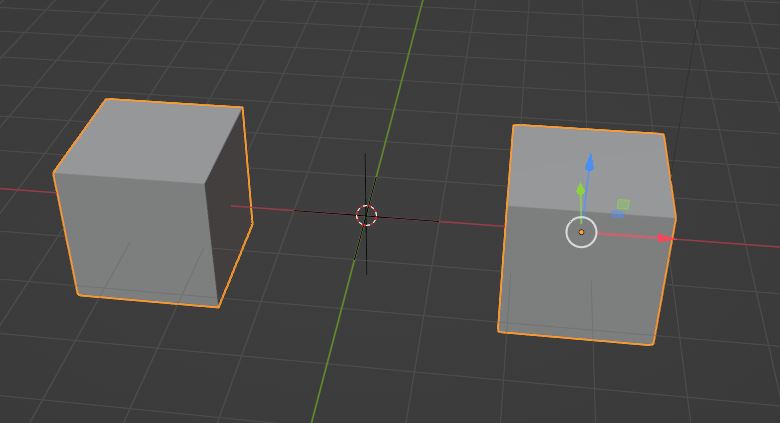This screenshot has width=780, height=423.
Task: Click the green Y-axis move gizmo arrow
Action: 581,190
